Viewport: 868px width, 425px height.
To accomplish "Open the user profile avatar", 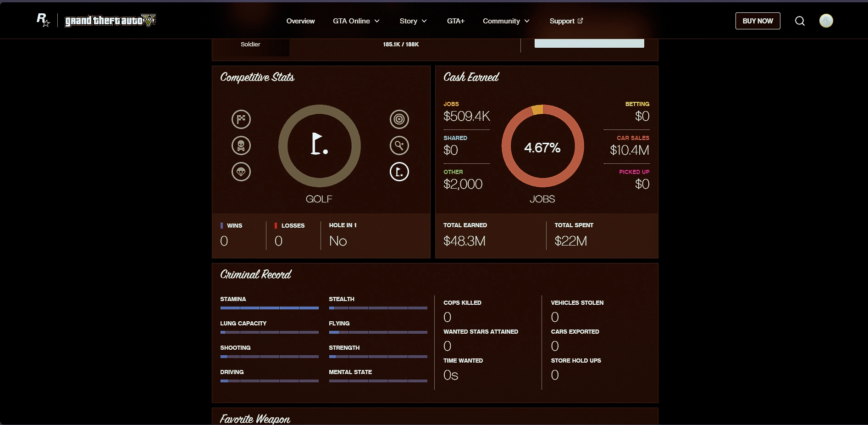I will pyautogui.click(x=826, y=21).
